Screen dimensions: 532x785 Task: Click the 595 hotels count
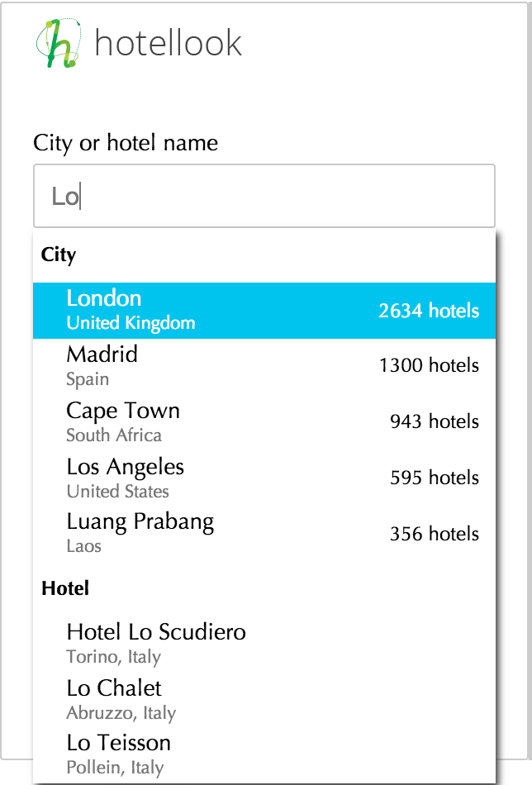tap(434, 478)
